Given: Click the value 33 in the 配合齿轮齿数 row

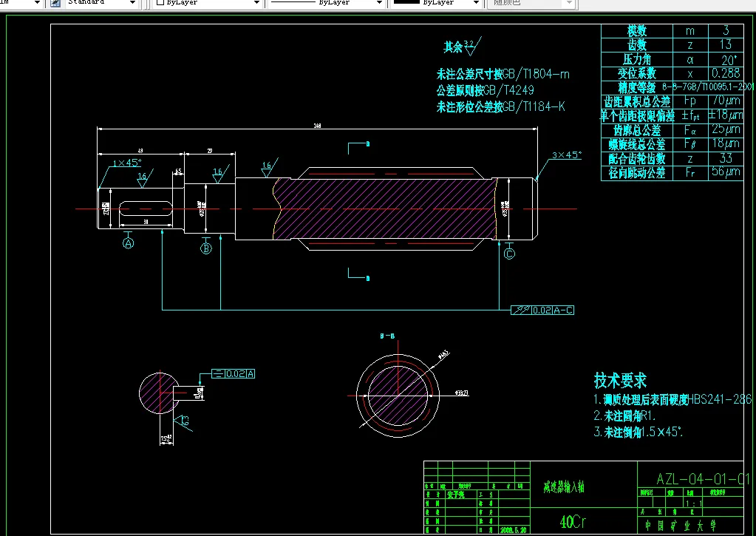Looking at the screenshot, I should [726, 158].
